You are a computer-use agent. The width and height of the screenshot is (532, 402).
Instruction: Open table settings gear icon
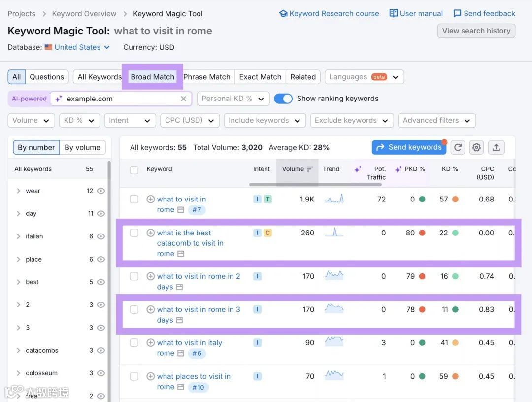(x=476, y=147)
